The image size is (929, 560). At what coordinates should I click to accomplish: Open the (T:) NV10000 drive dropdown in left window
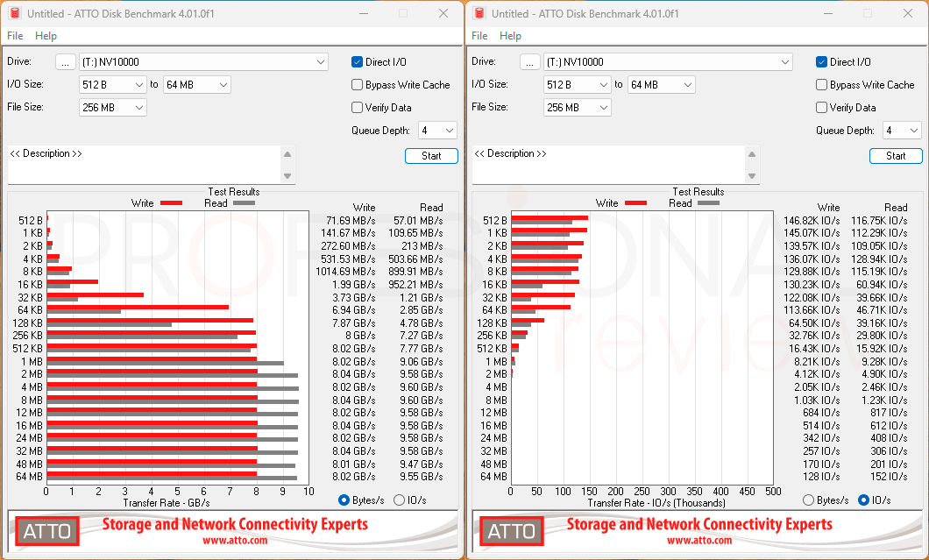click(203, 62)
